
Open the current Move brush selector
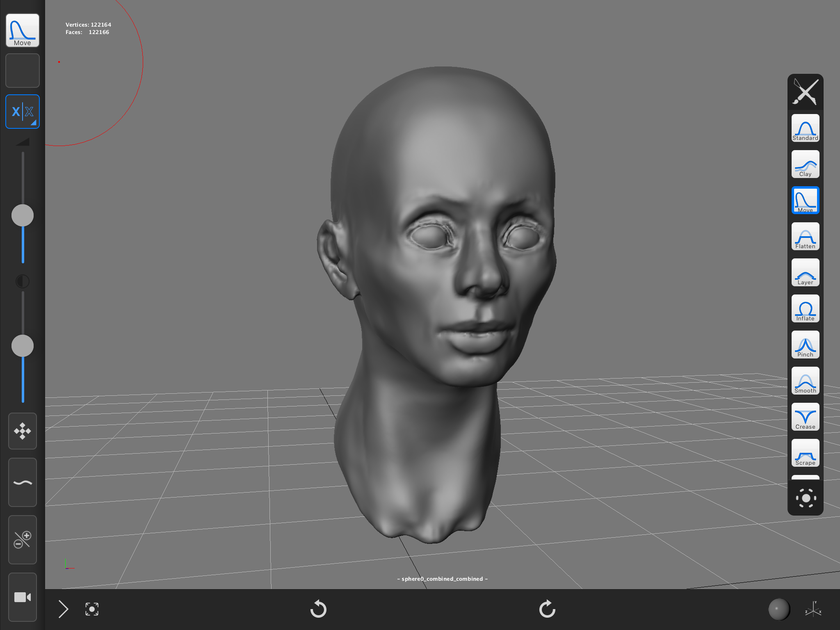click(x=23, y=30)
